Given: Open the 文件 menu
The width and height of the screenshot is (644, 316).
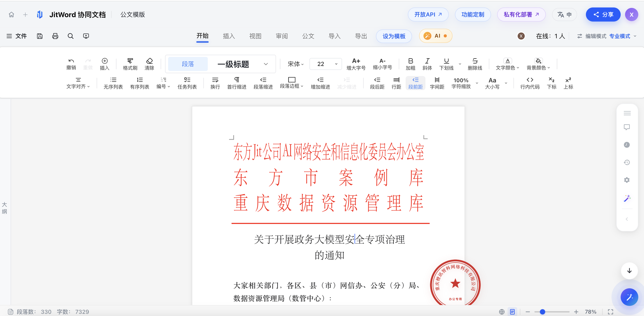Looking at the screenshot, I should [17, 36].
